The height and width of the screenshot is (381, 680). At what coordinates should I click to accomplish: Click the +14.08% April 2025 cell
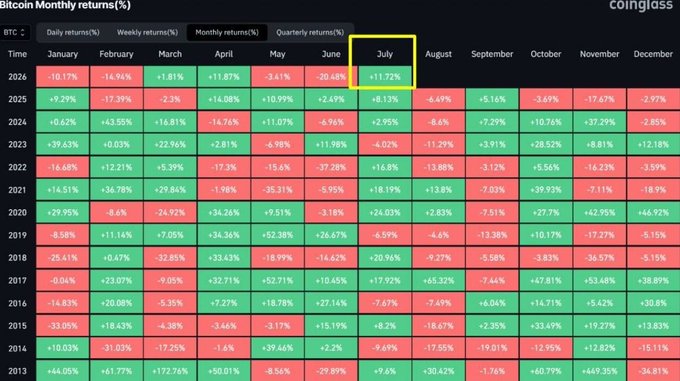[x=224, y=99]
